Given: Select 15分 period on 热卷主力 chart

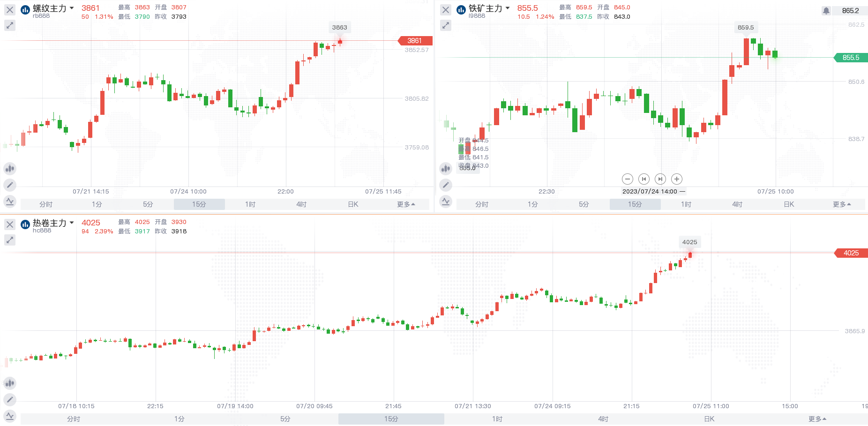Looking at the screenshot, I should [391, 419].
